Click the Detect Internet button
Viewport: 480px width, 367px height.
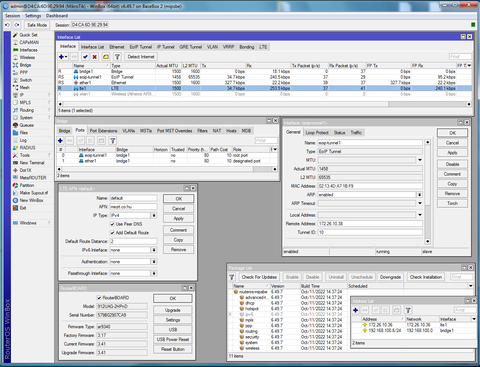(141, 57)
